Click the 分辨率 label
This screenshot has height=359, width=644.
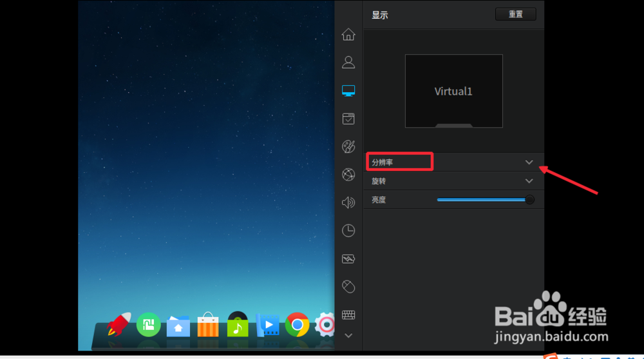383,162
